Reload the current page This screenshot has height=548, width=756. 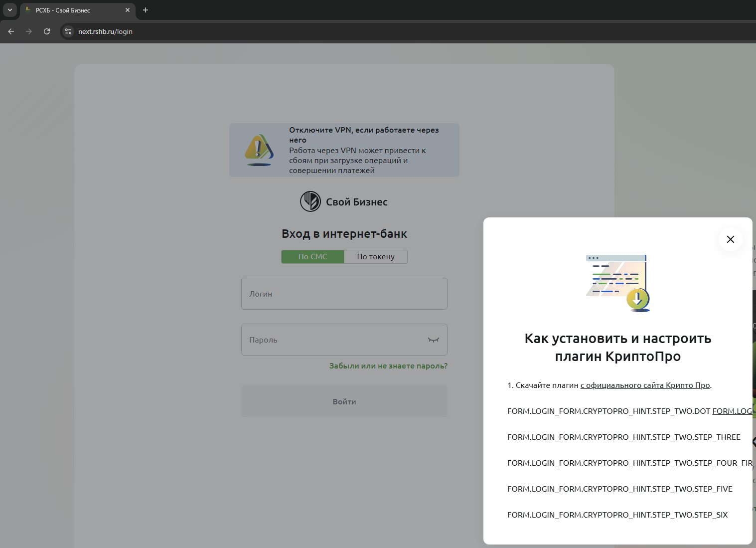coord(47,31)
